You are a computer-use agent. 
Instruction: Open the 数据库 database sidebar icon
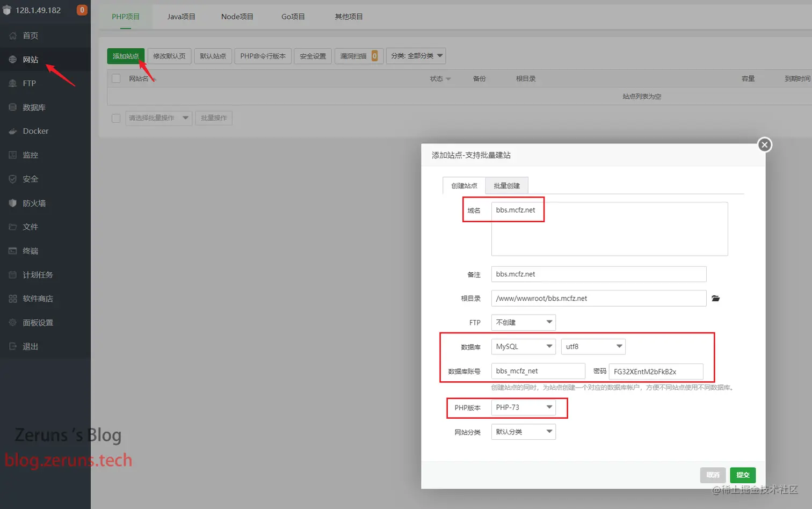point(13,107)
